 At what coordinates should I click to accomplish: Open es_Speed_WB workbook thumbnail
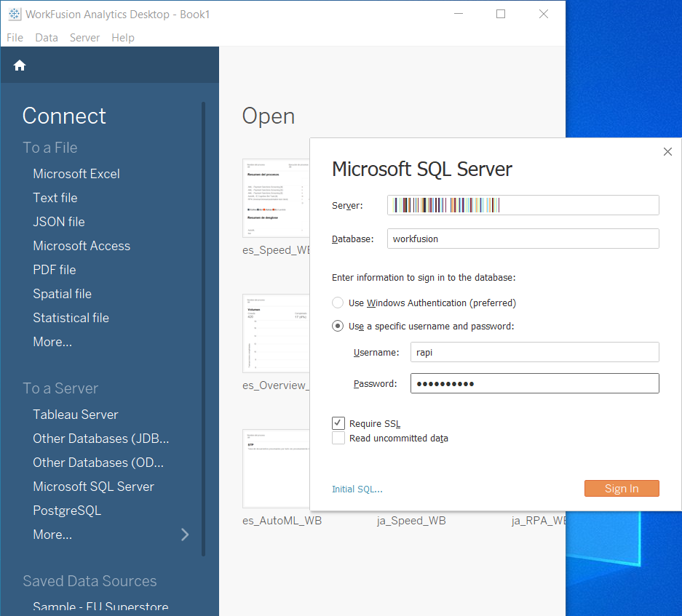[276, 199]
